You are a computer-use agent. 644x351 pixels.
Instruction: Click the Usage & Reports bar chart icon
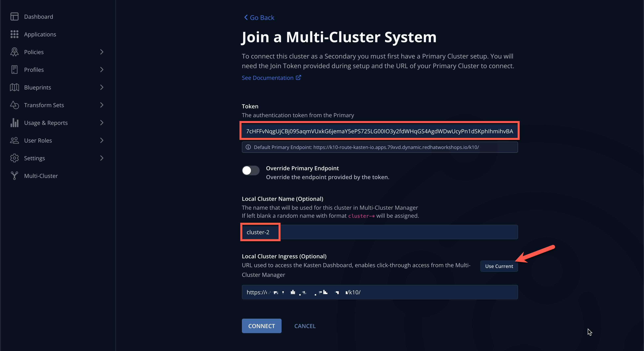click(14, 123)
